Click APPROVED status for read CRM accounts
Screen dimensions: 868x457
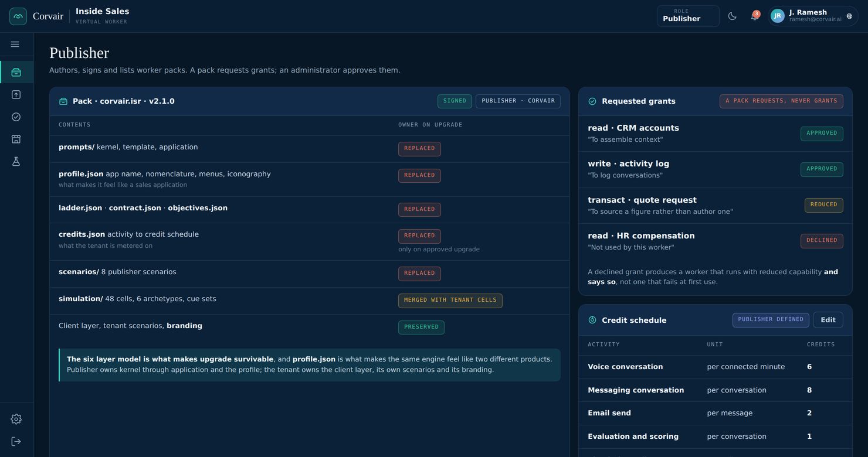[822, 134]
